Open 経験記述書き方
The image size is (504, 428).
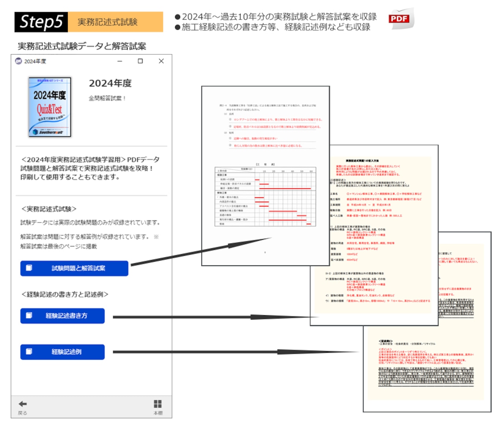[64, 316]
